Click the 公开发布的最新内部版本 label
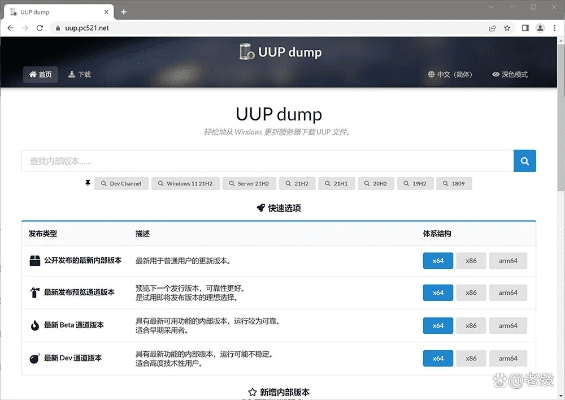 point(83,260)
